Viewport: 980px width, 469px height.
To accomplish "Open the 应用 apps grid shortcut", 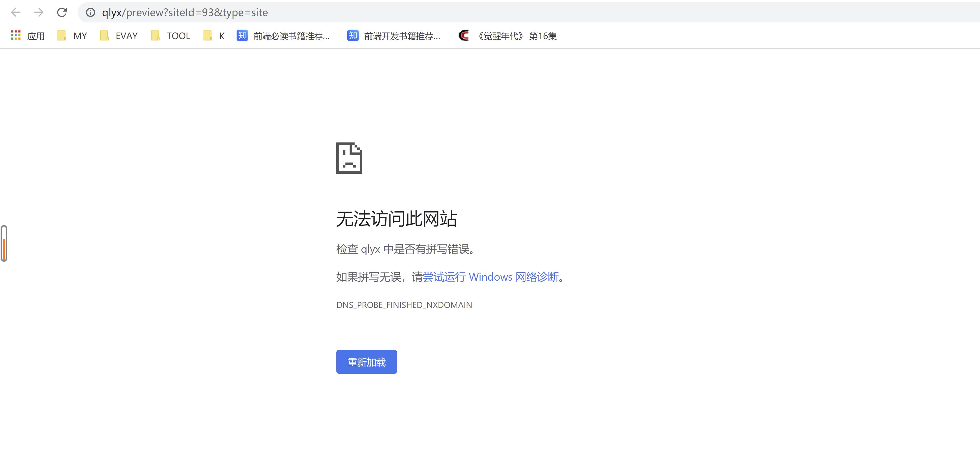I will tap(16, 35).
